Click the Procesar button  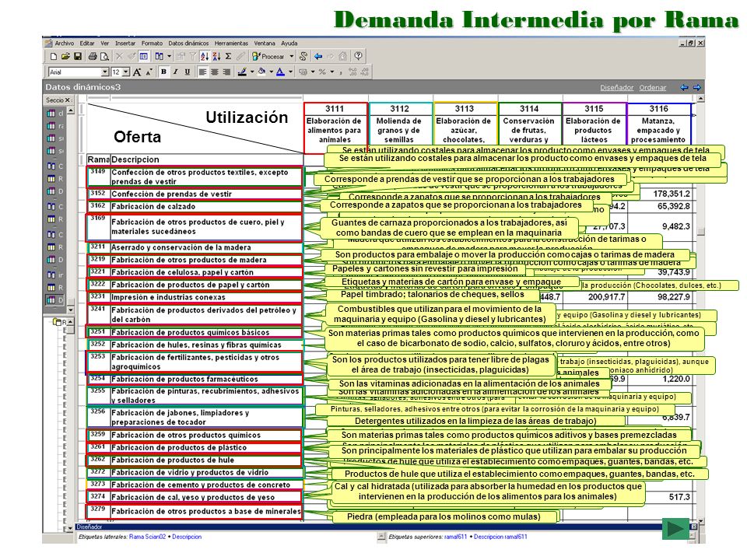tap(268, 56)
